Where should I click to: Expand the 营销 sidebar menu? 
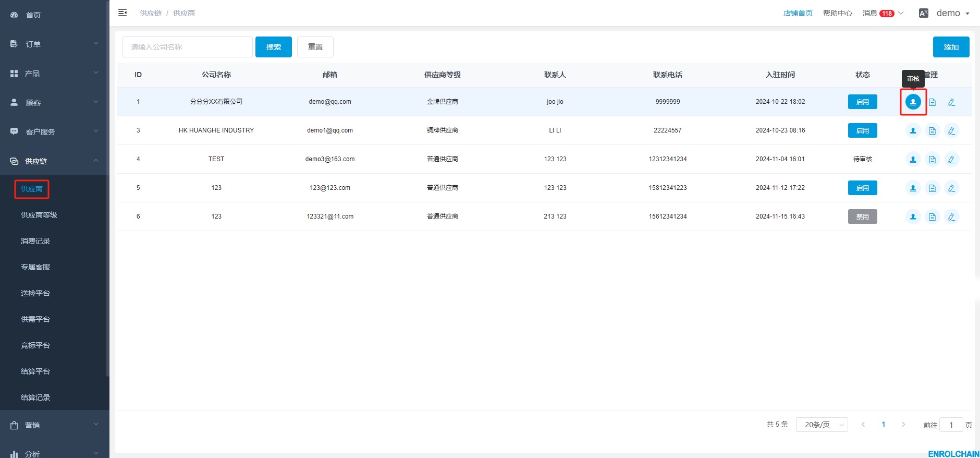(x=54, y=425)
